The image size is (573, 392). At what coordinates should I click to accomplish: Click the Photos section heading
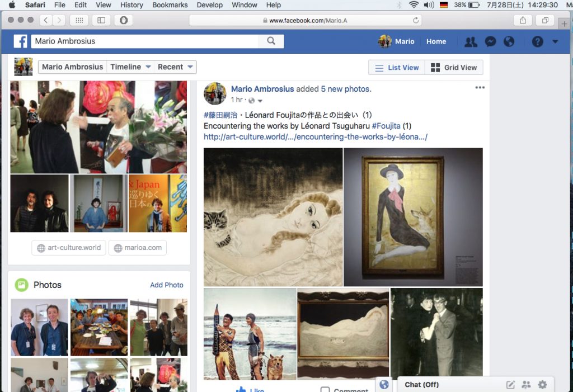click(x=48, y=285)
